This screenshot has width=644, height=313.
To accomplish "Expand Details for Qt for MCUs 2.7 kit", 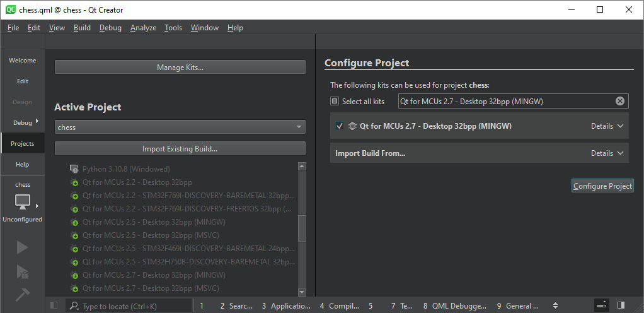I will pyautogui.click(x=607, y=126).
